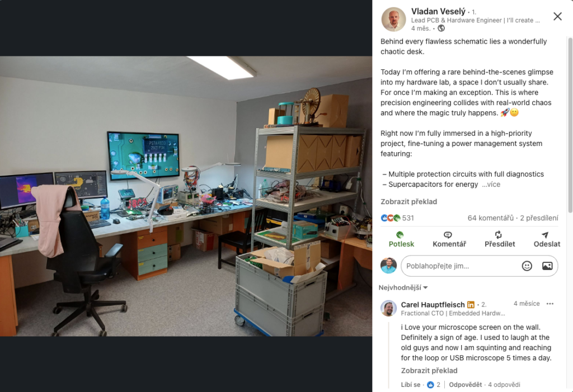The width and height of the screenshot is (573, 392).
Task: Open the Nejvhodnější sort dropdown
Action: [x=403, y=287]
